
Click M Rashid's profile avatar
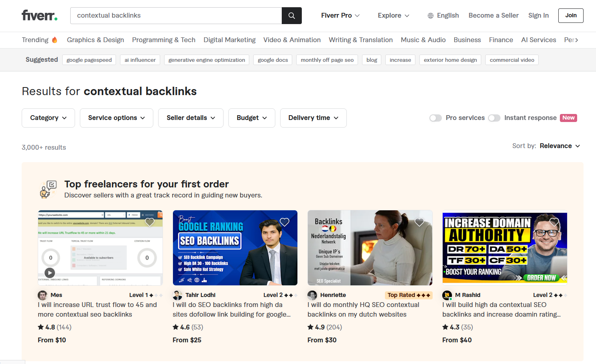tap(447, 295)
